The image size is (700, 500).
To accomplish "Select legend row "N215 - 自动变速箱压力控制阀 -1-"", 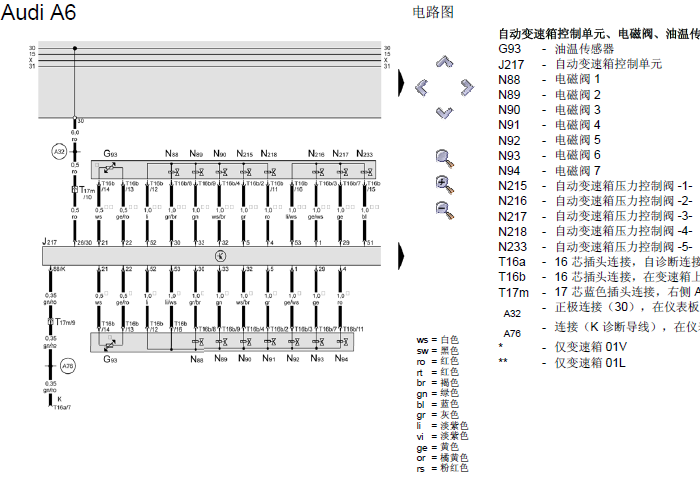I will 596,186.
